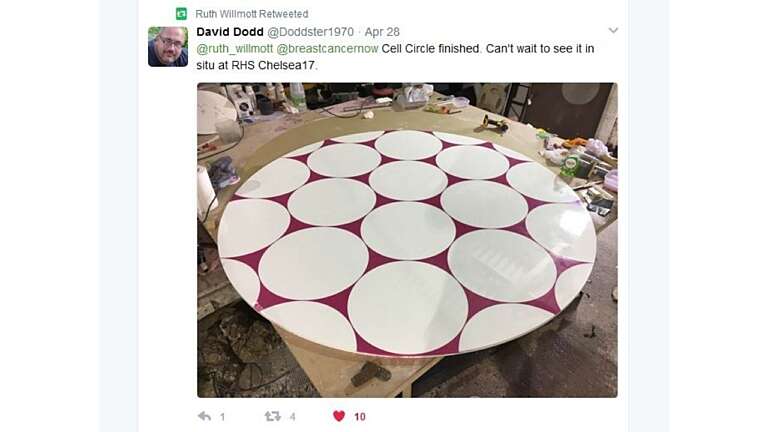Click the green retweeted indicator icon
Image resolution: width=768 pixels, height=432 pixels.
click(182, 14)
